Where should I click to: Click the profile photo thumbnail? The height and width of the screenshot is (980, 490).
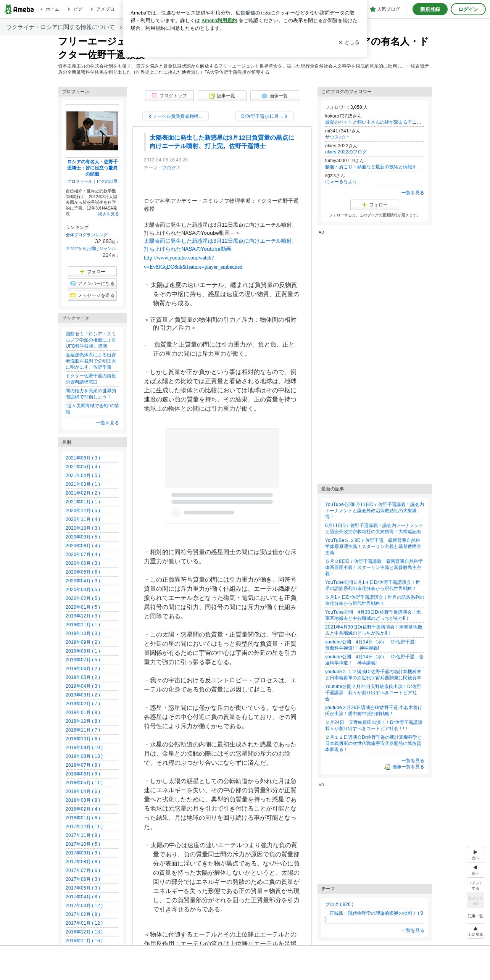click(92, 131)
